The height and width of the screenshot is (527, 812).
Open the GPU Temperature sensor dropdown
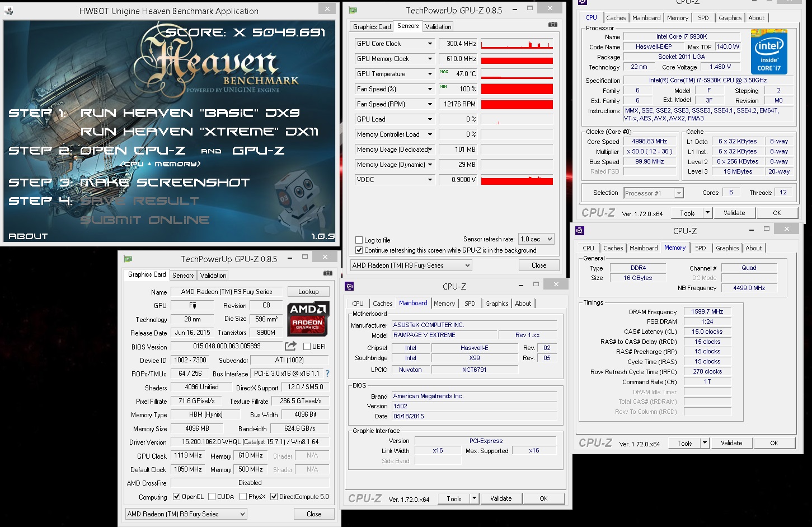point(430,74)
